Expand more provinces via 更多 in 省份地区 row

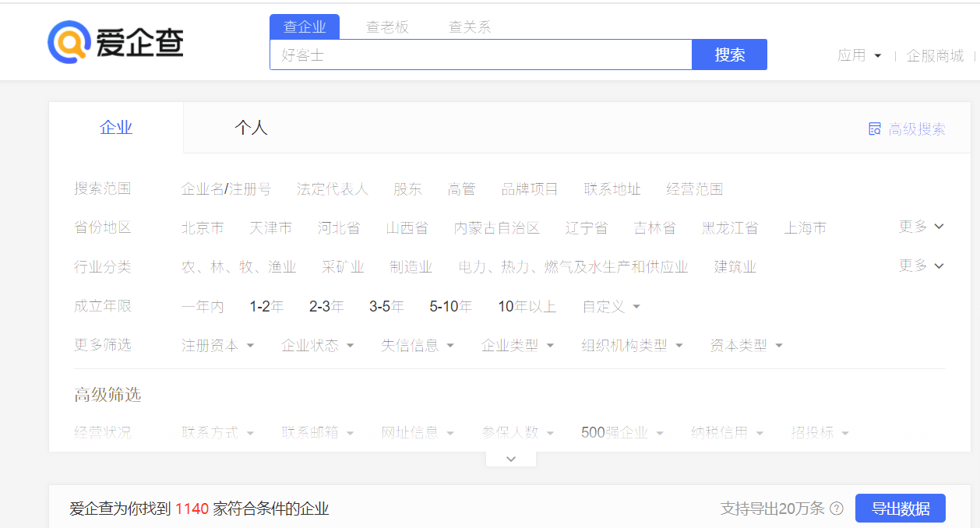(921, 227)
